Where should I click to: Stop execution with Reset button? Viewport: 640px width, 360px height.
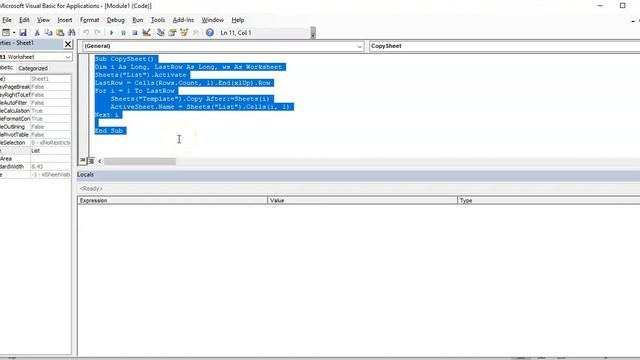135,33
